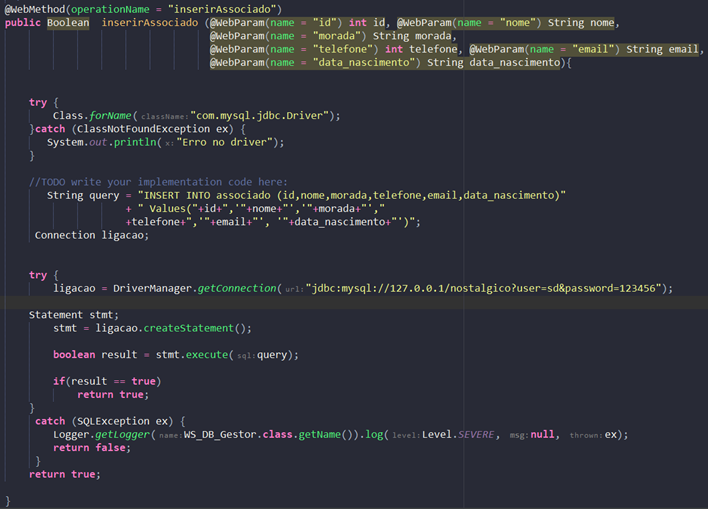
Task: Click the "id" string literal in @WebParam
Action: point(324,23)
